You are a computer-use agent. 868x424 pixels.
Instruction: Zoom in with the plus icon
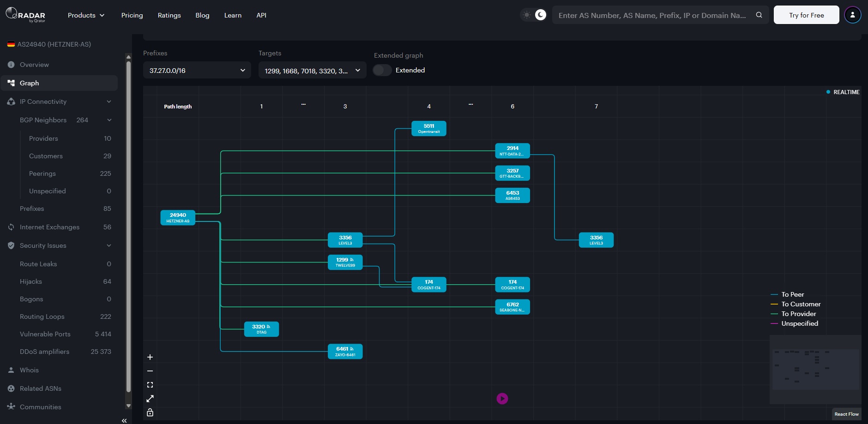[x=150, y=357]
